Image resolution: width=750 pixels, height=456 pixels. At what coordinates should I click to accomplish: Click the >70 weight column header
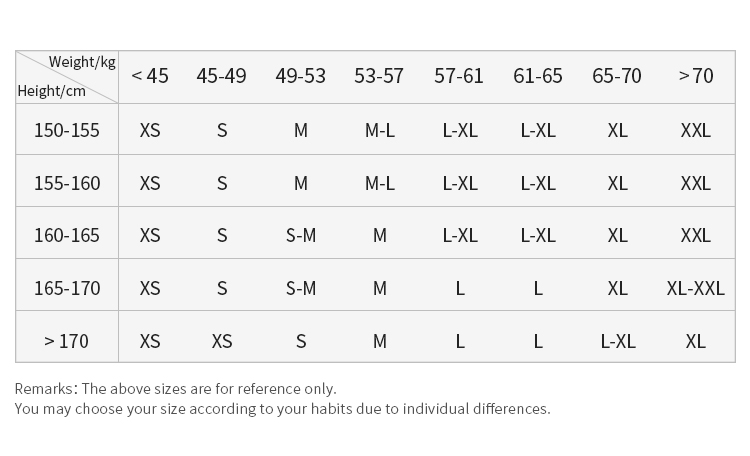[x=695, y=76]
